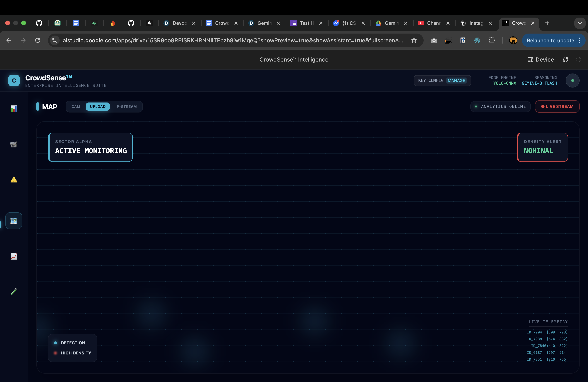Switch input source to IP-STREAM
Image resolution: width=588 pixels, height=382 pixels.
126,107
